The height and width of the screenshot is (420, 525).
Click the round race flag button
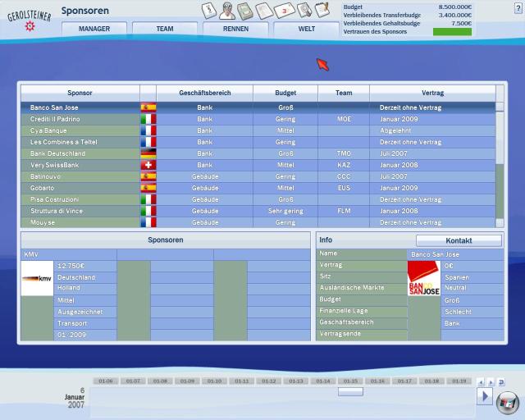coord(507,402)
